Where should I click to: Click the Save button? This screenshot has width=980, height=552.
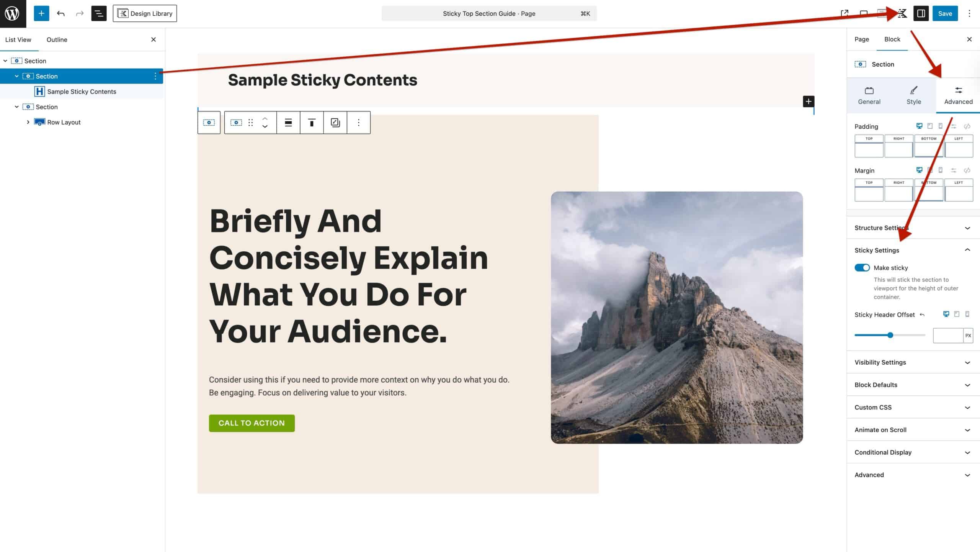tap(945, 13)
